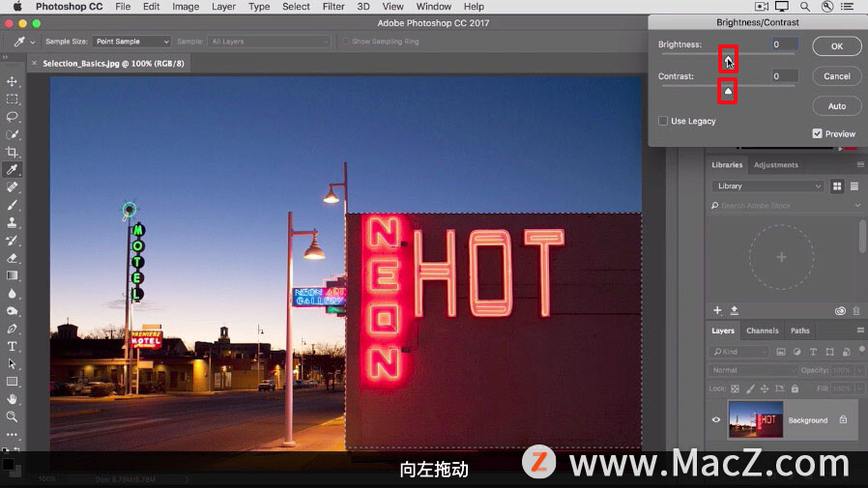This screenshot has width=868, height=488.
Task: Toggle adjustment layer filter in Layers panel
Action: [x=797, y=352]
